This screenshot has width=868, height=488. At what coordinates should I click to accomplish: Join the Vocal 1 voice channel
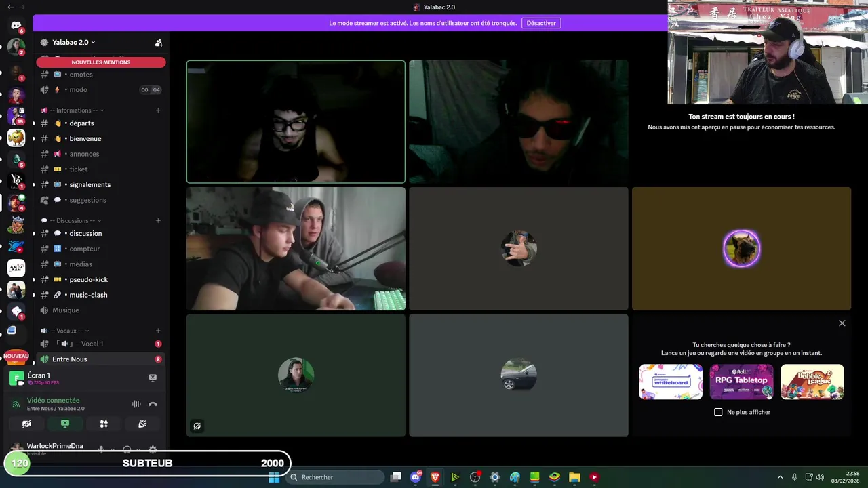click(101, 344)
